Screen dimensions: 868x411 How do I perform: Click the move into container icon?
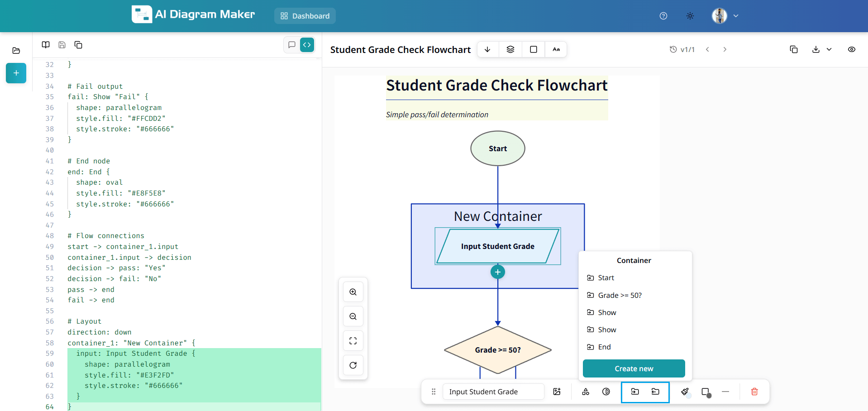[x=635, y=392]
